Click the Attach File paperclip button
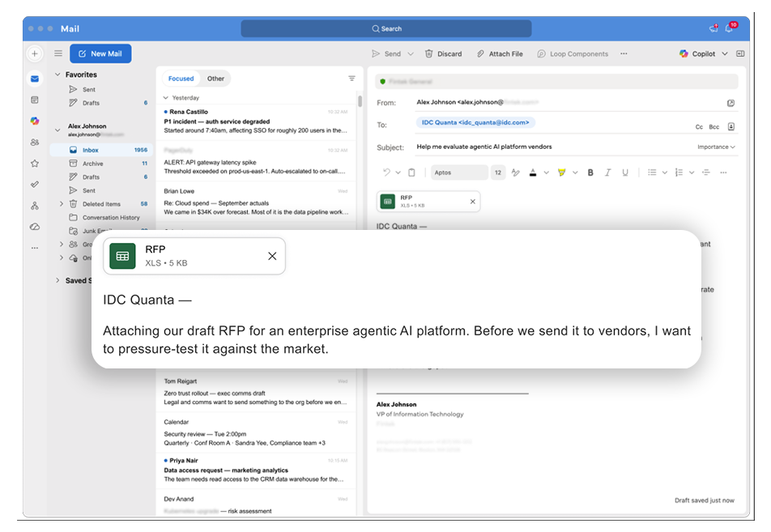The image size is (771, 532). 499,54
